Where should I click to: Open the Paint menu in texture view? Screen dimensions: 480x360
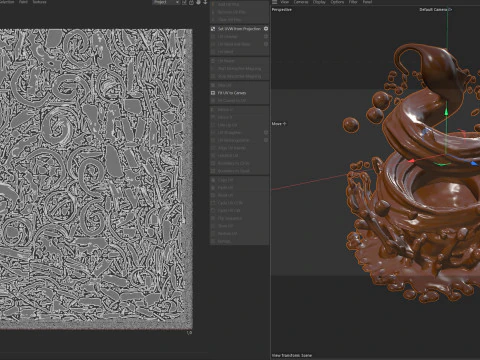23,2
